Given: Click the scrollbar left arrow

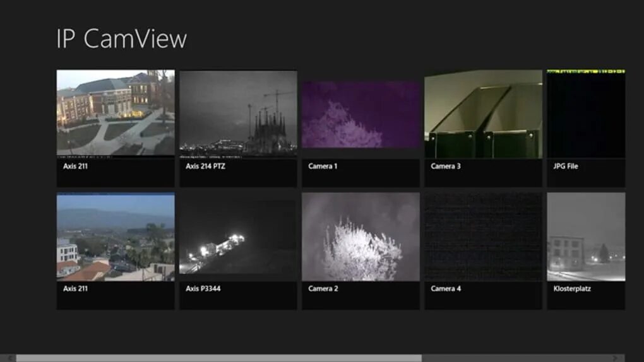Looking at the screenshot, I should 10,358.
